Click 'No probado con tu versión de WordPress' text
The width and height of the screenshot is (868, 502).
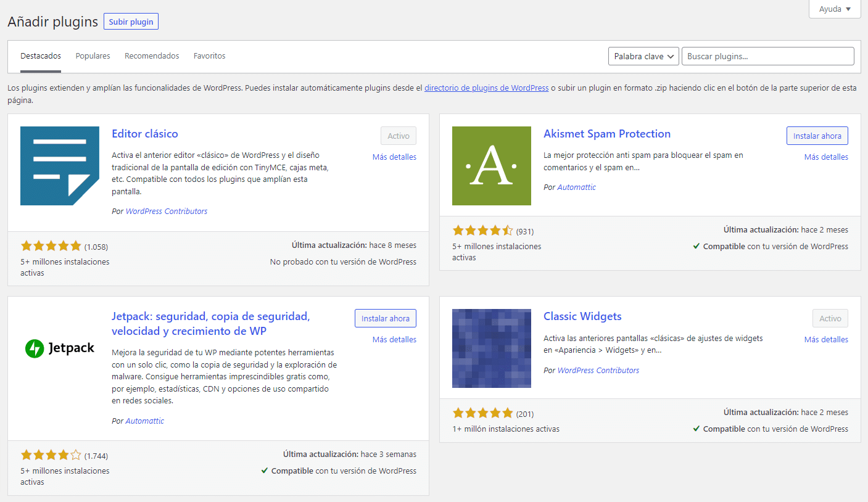point(343,262)
